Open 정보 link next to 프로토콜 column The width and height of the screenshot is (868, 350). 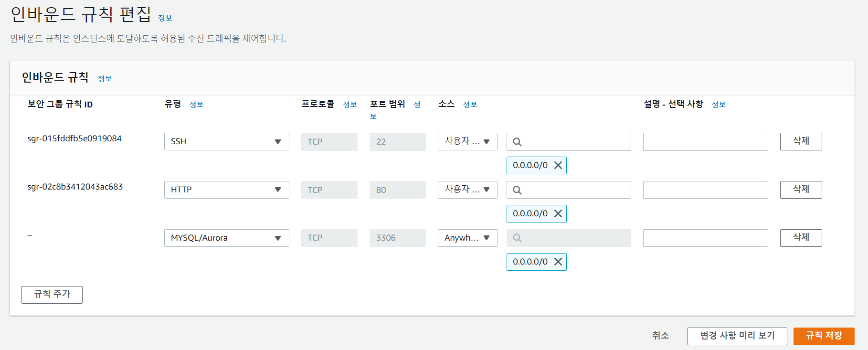tap(350, 105)
